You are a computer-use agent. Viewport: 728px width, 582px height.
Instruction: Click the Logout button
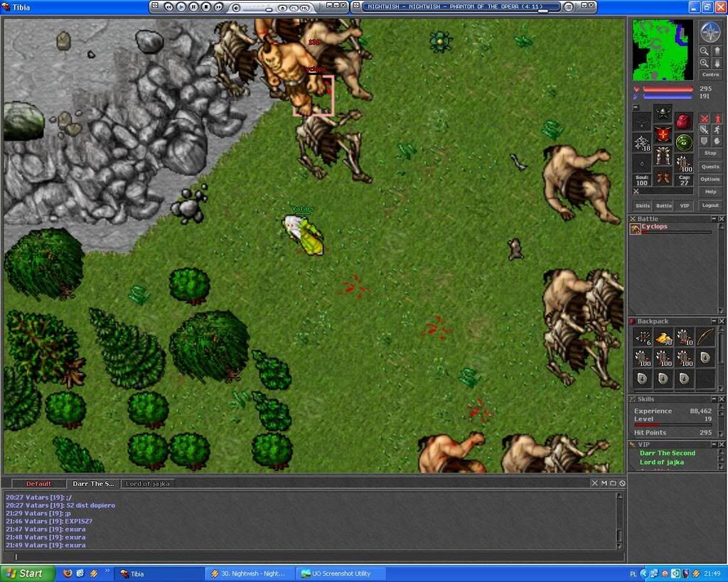point(710,205)
